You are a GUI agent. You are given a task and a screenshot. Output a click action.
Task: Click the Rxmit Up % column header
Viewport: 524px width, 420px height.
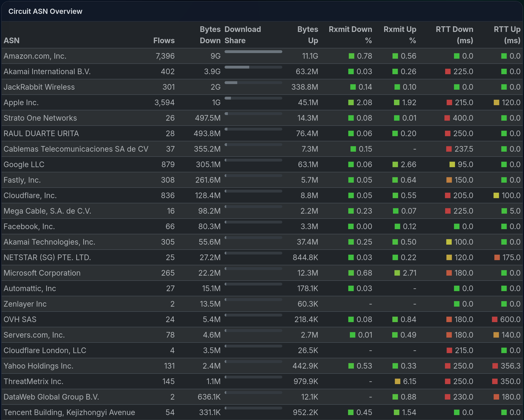coord(400,35)
